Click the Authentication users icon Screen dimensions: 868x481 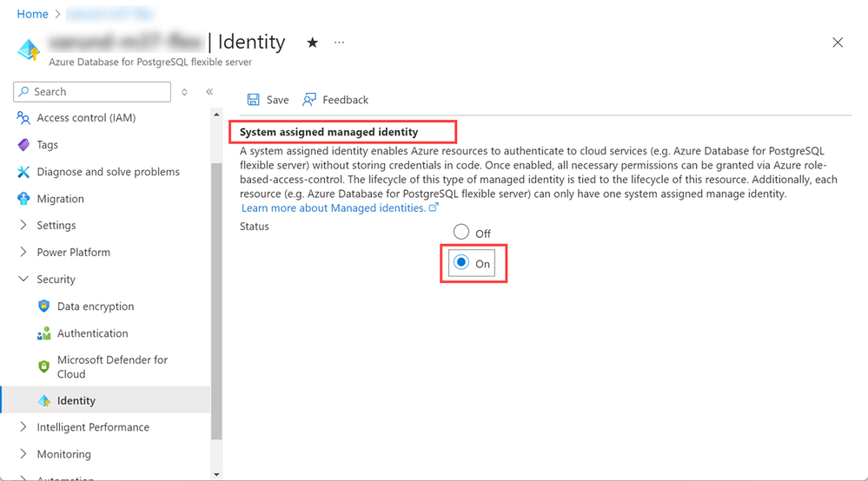pyautogui.click(x=43, y=333)
